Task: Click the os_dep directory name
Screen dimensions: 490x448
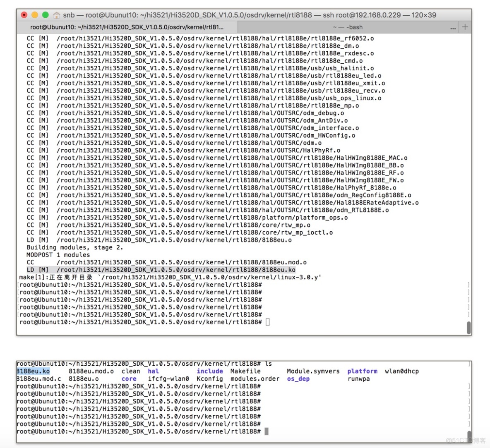Action: click(298, 379)
